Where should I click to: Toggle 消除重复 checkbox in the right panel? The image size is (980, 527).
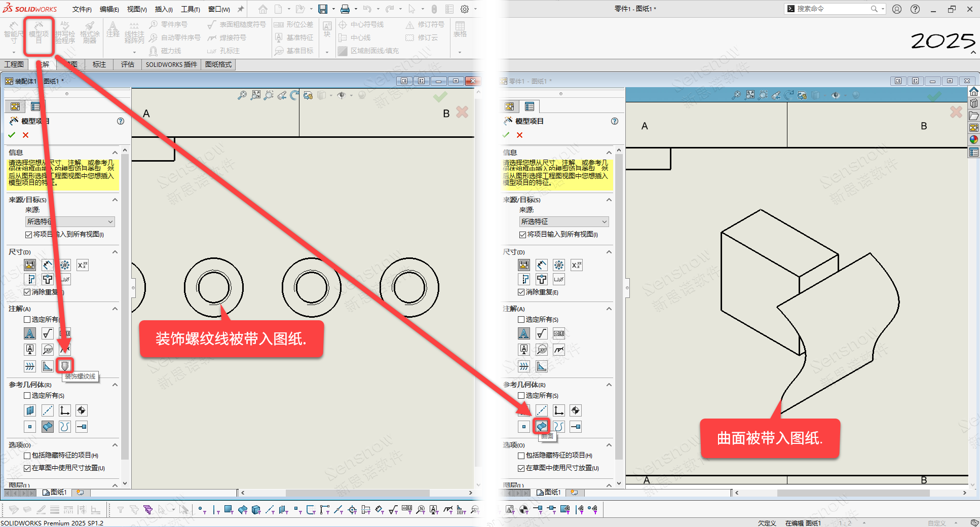click(x=521, y=292)
